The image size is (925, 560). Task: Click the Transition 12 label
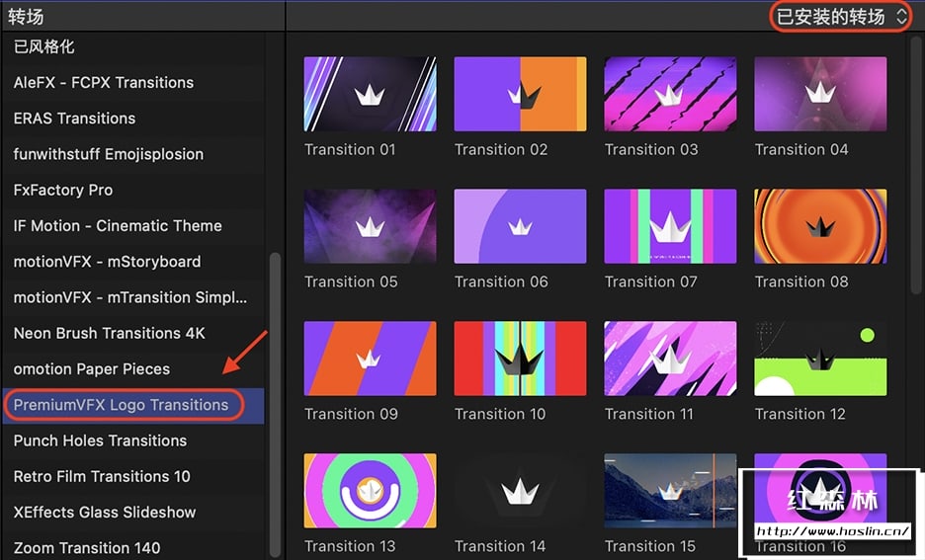(800, 414)
